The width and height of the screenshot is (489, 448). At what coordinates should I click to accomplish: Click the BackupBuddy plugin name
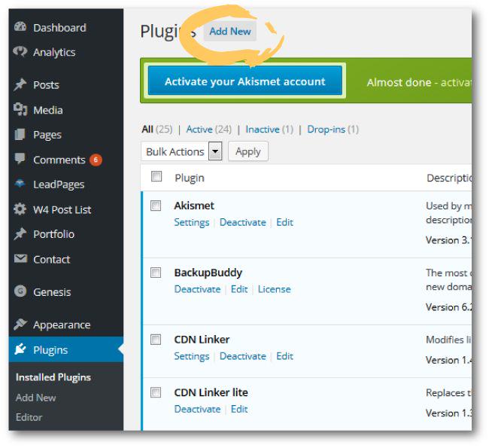tap(208, 273)
